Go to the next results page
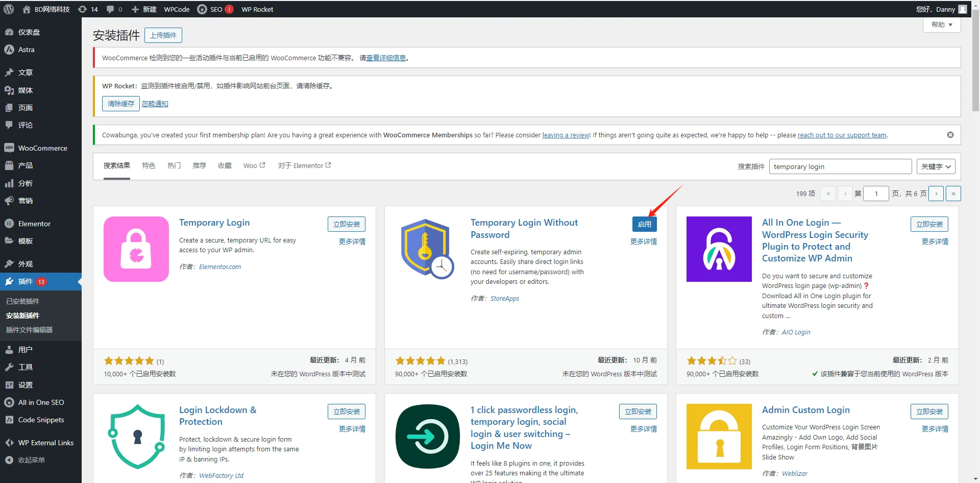The height and width of the screenshot is (483, 980). point(936,194)
